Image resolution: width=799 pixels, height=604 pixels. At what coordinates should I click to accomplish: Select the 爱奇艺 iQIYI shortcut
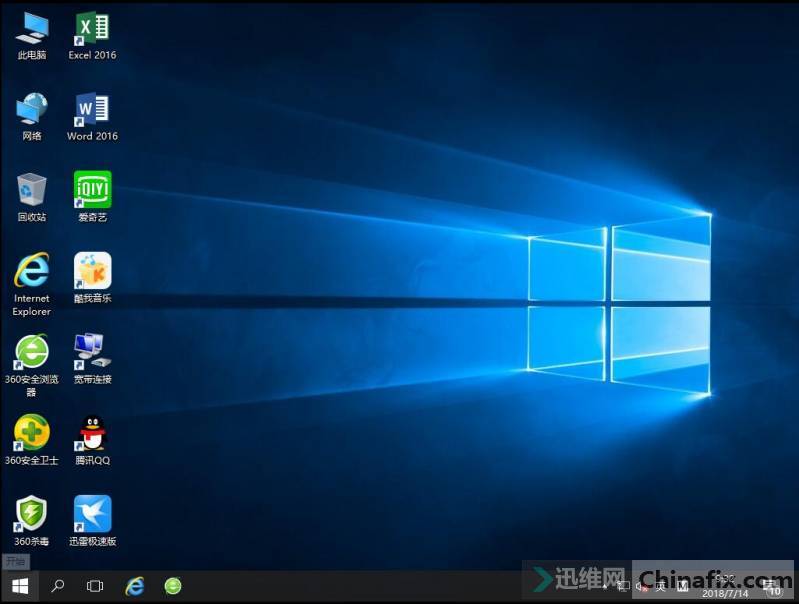click(x=92, y=197)
